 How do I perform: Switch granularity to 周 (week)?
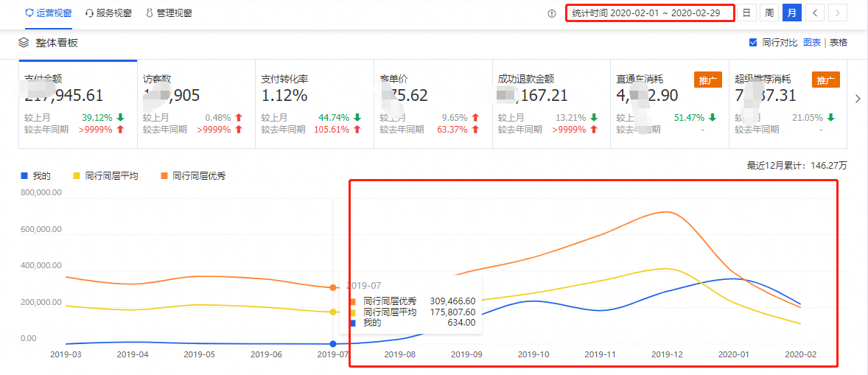point(769,13)
